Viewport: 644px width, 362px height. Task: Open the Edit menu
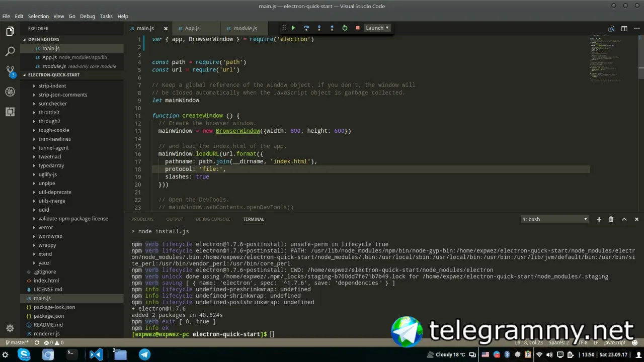click(19, 16)
